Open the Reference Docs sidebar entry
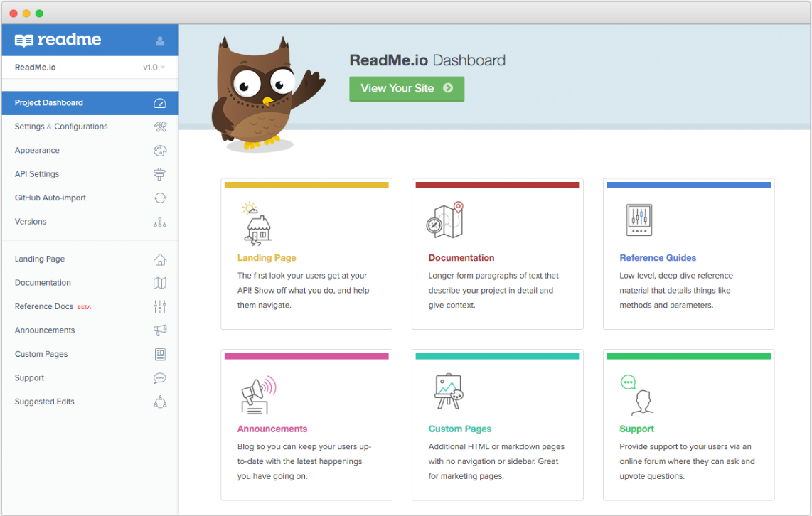 coord(43,306)
